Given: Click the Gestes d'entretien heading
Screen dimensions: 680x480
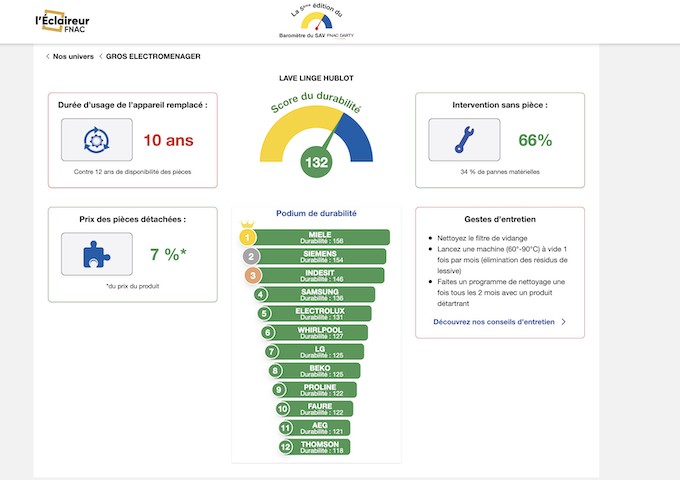Looking at the screenshot, I should pyautogui.click(x=500, y=219).
